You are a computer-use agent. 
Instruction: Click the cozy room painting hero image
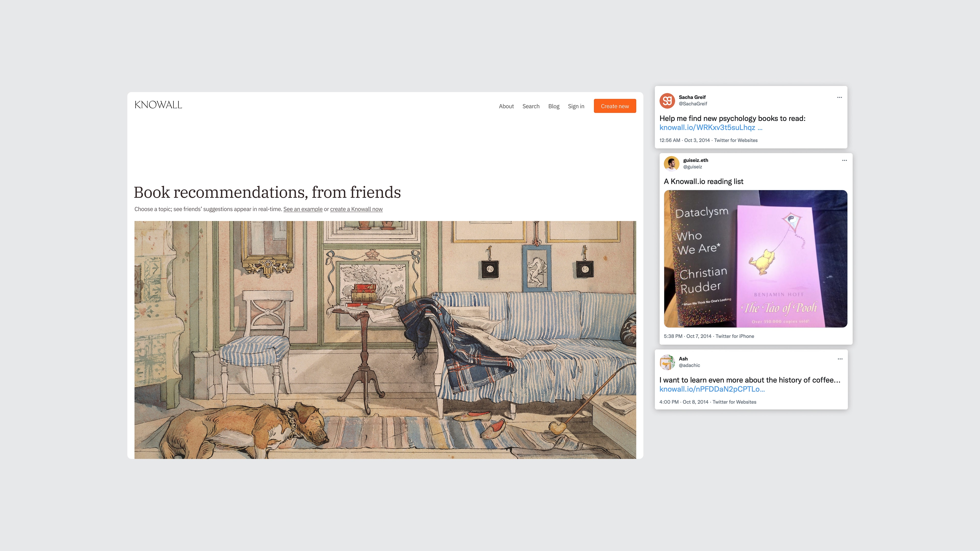click(385, 340)
